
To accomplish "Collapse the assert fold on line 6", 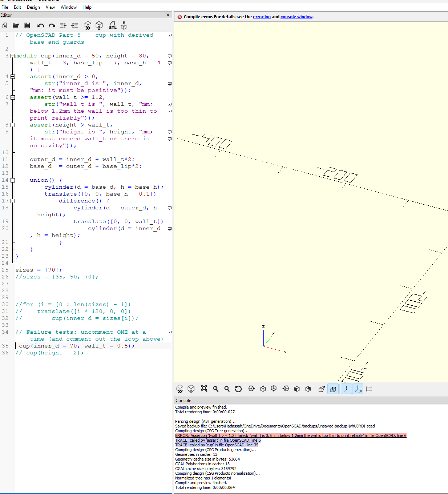I will click(x=13, y=97).
